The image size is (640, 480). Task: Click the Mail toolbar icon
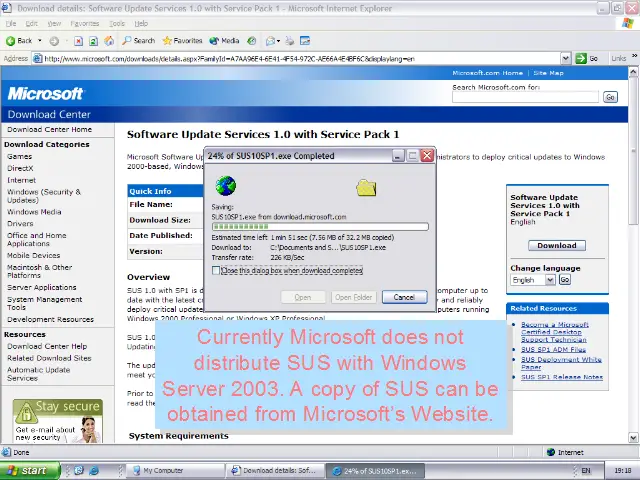(x=270, y=41)
